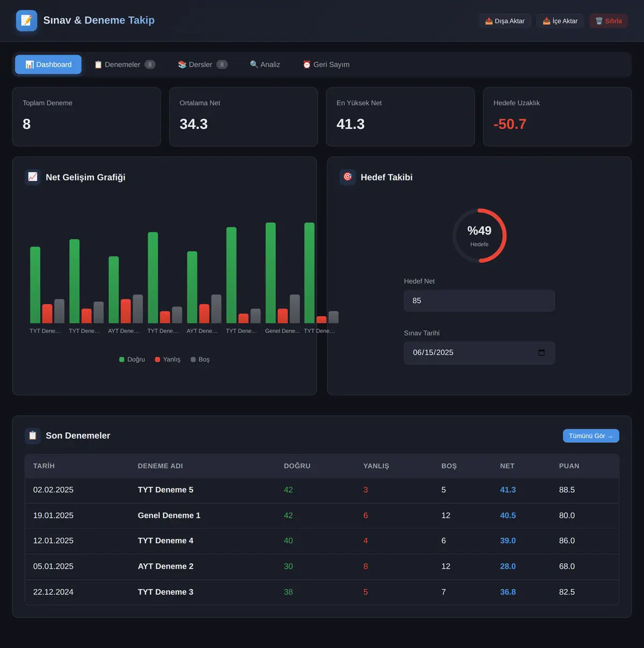Click the DENEME ADI column header
Image resolution: width=644 pixels, height=648 pixels.
(x=160, y=466)
